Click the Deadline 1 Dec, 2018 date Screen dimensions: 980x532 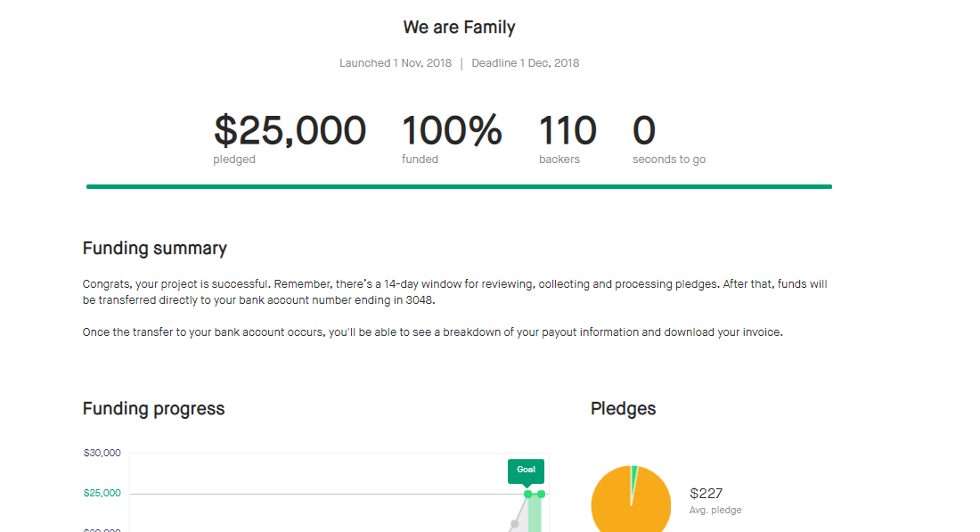[x=526, y=63]
